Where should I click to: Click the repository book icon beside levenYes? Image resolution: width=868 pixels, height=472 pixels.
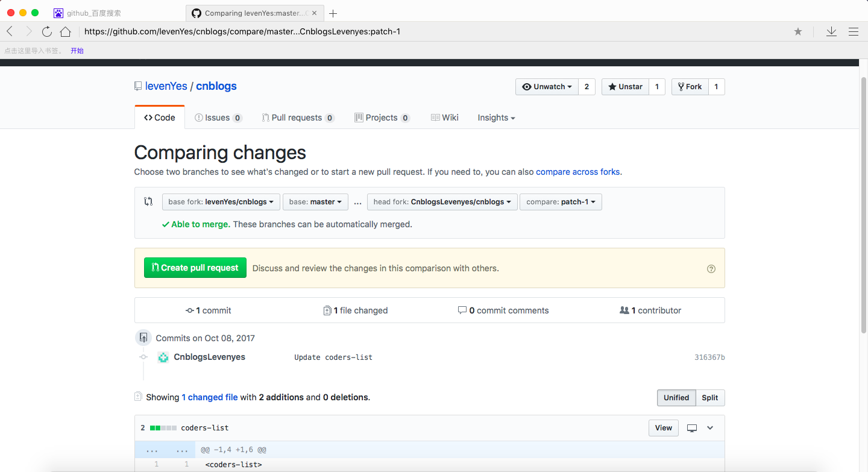[138, 86]
